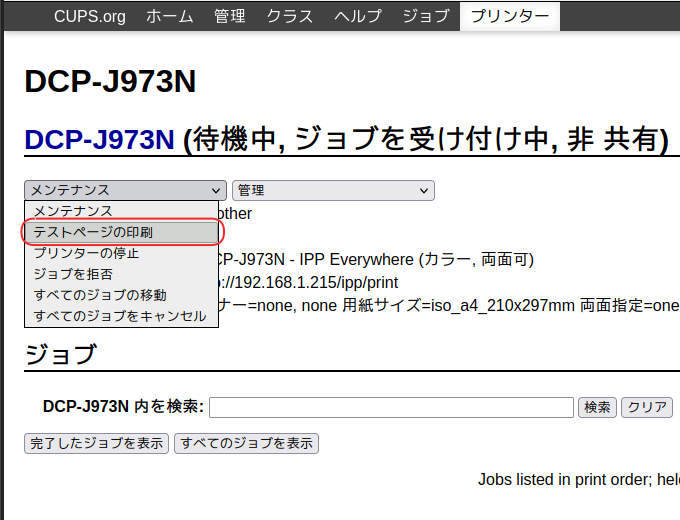Screen dimensions: 680x520
Task: Click the job search text field
Action: [x=391, y=407]
